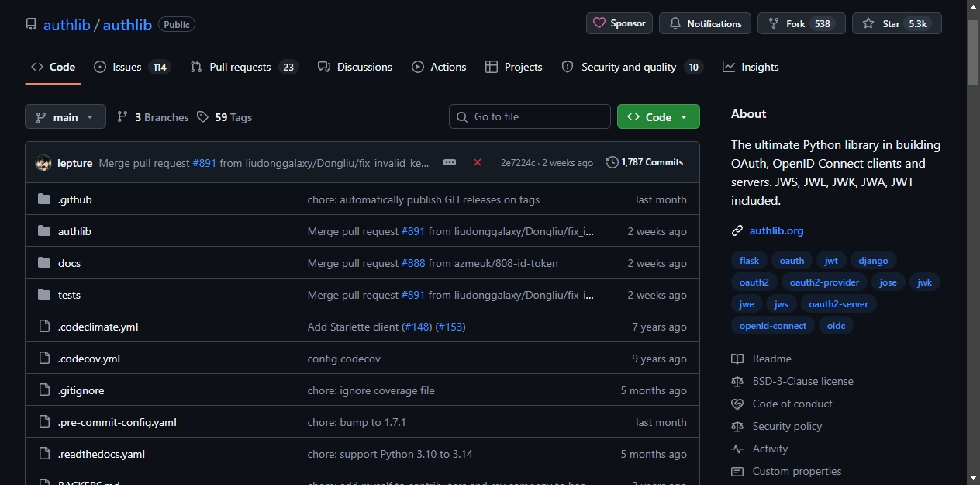Expand the green Code dropdown button

[658, 116]
